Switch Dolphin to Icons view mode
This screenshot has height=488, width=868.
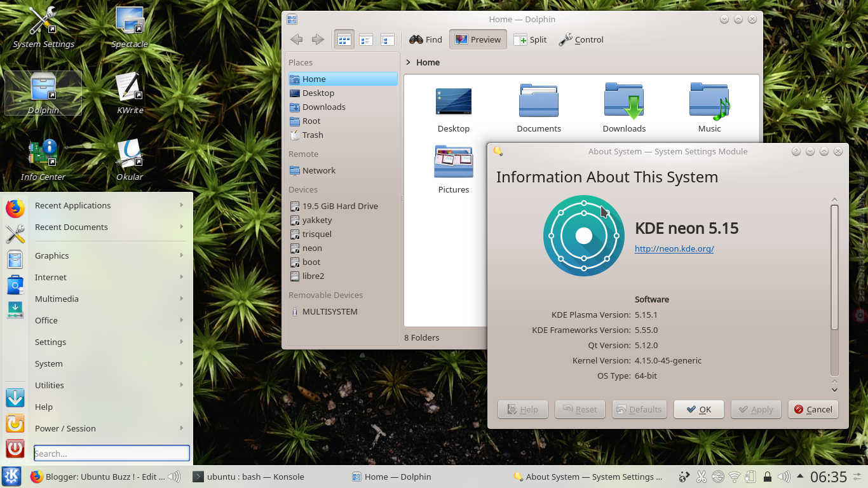coord(344,39)
